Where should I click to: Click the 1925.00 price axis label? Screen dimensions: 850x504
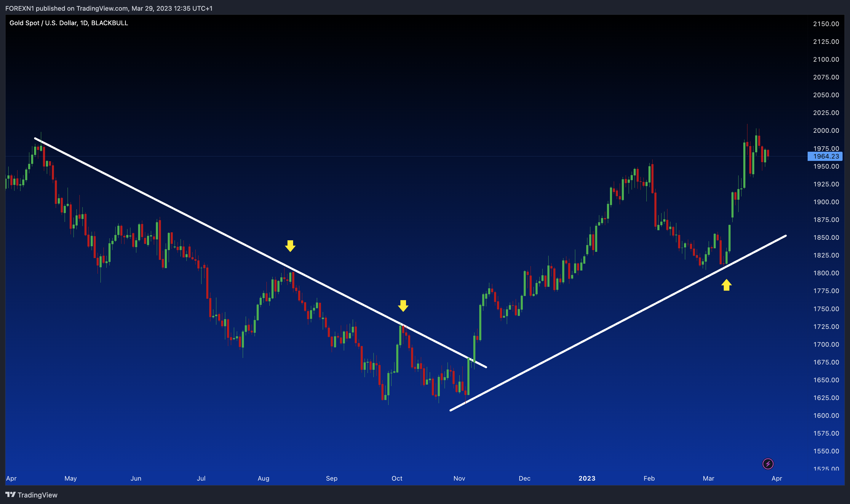point(826,184)
